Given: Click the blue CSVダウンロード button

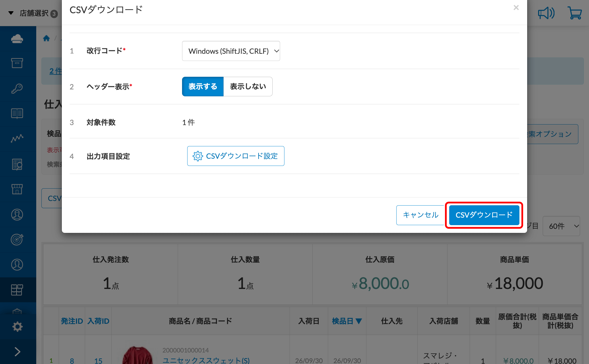Looking at the screenshot, I should [484, 215].
